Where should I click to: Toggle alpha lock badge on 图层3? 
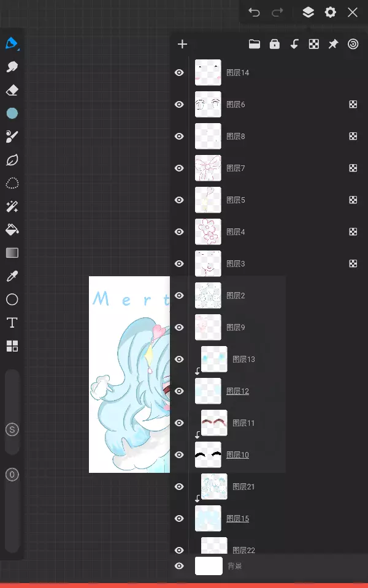tap(353, 263)
